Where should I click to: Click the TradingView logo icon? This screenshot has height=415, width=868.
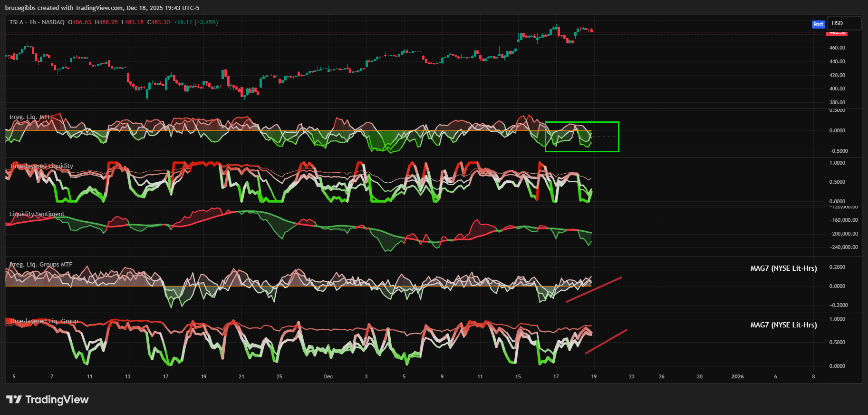[x=14, y=399]
